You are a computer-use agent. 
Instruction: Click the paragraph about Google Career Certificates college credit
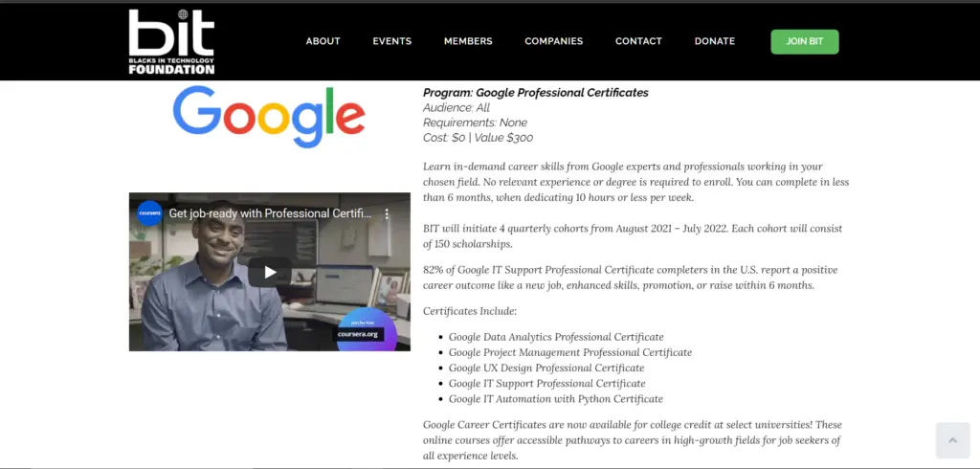point(633,440)
